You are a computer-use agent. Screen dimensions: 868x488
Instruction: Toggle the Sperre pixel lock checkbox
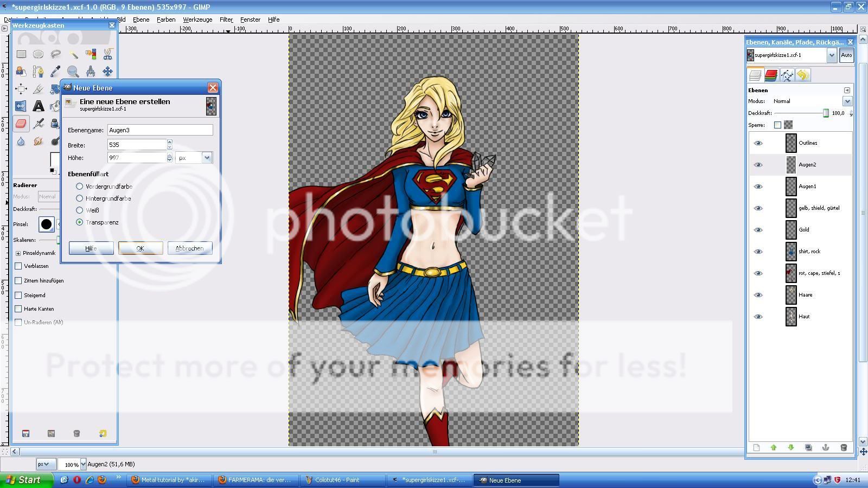[777, 125]
